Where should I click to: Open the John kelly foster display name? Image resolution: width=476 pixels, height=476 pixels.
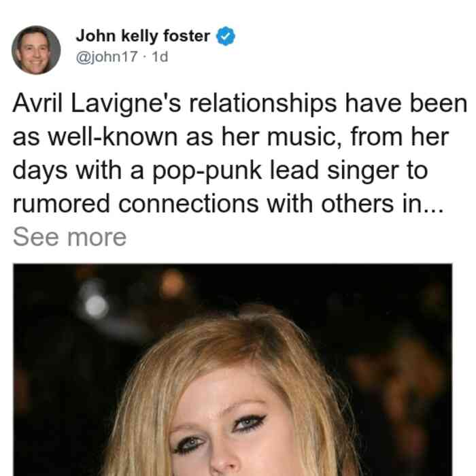coord(143,36)
